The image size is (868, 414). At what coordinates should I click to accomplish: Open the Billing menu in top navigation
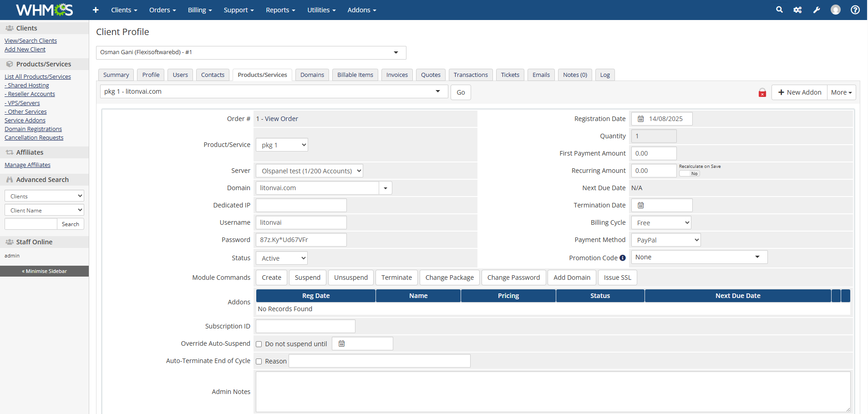[x=200, y=10]
